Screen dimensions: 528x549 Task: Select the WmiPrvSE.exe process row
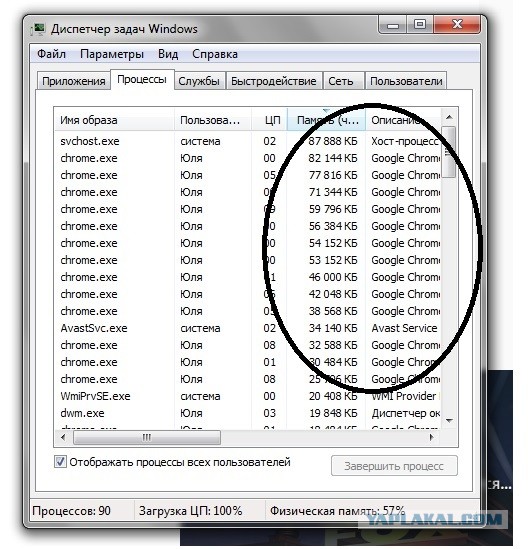click(248, 396)
